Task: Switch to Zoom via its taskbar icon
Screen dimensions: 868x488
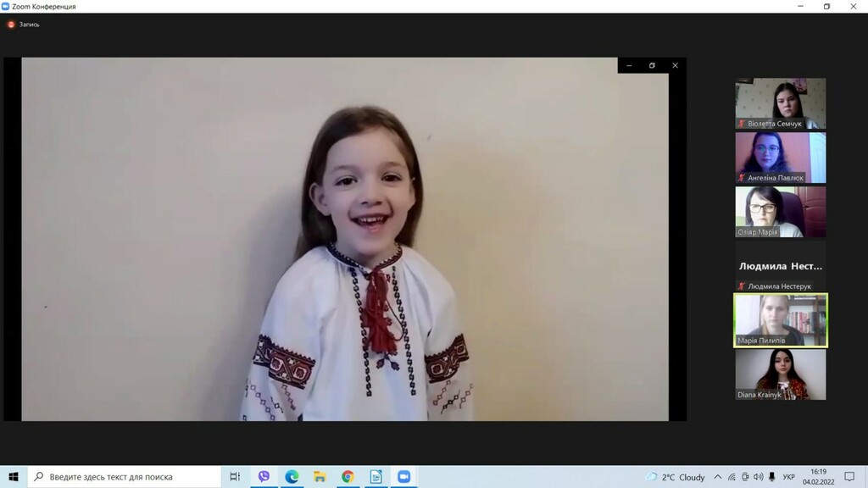Action: point(403,477)
